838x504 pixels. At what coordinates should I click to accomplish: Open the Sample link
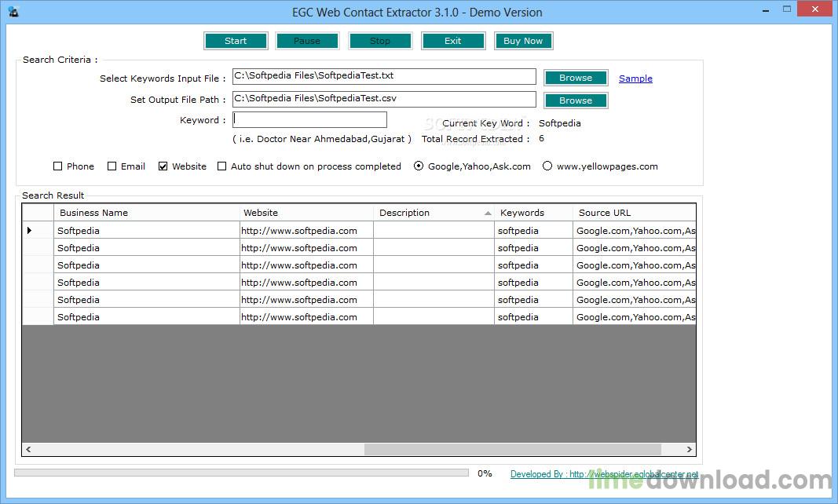click(635, 78)
